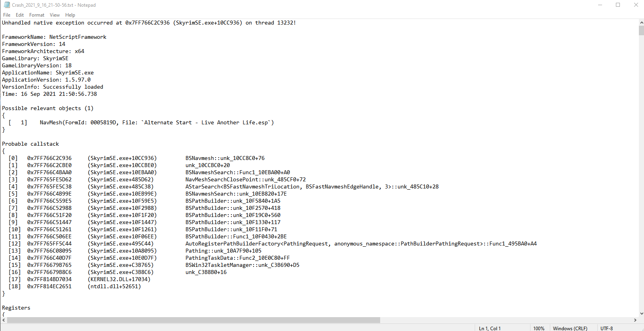This screenshot has height=331, width=644.
Task: Click 'Possible relevant objects (1)' heading
Action: [x=48, y=108]
